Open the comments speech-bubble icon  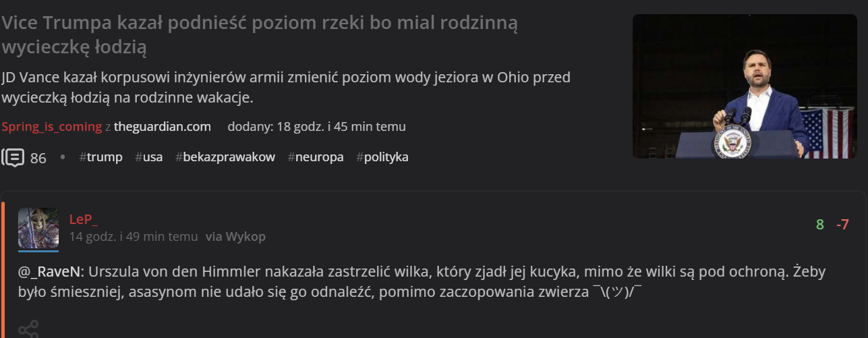coord(13,158)
